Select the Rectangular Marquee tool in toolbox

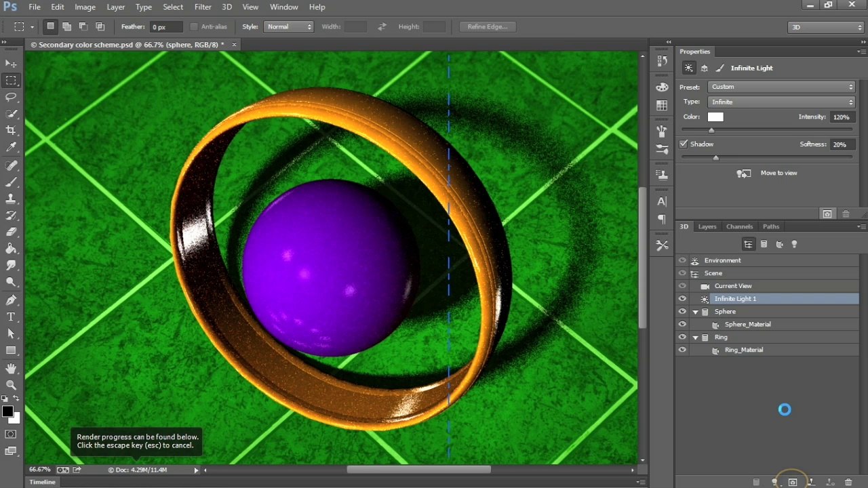tap(11, 80)
